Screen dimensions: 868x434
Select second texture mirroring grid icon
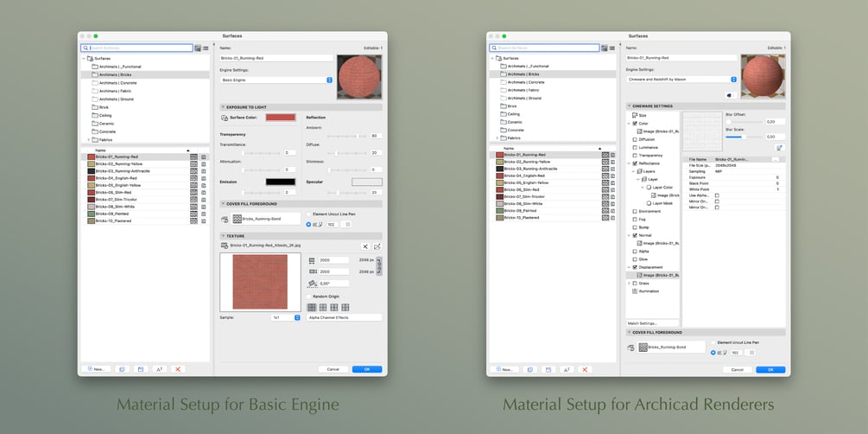(x=323, y=307)
